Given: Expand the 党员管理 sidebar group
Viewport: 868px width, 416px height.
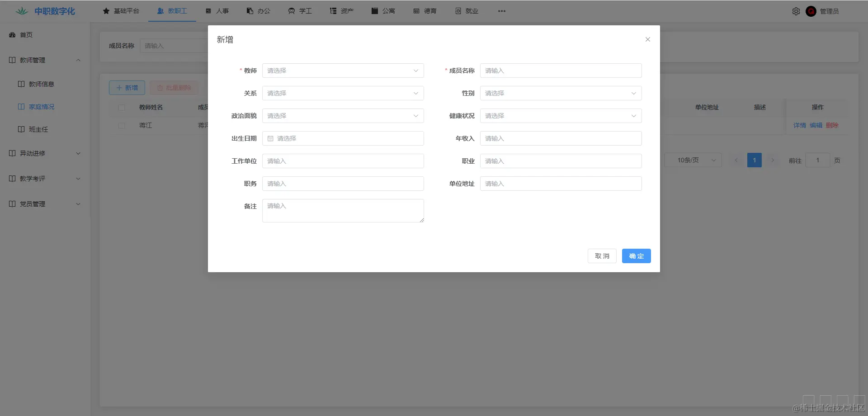Looking at the screenshot, I should (x=45, y=204).
